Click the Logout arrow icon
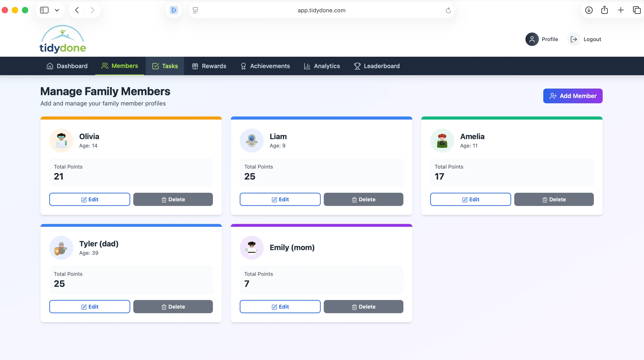This screenshot has height=360, width=644. click(x=574, y=39)
